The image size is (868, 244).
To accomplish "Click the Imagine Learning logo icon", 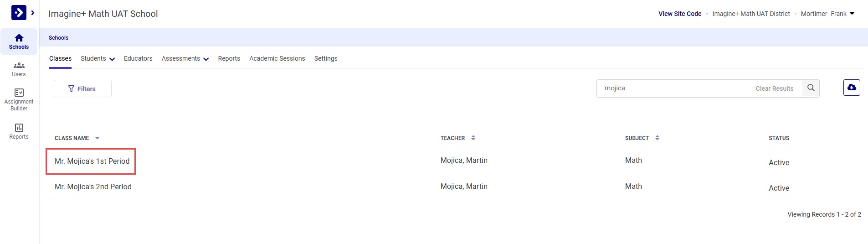I will [x=19, y=12].
